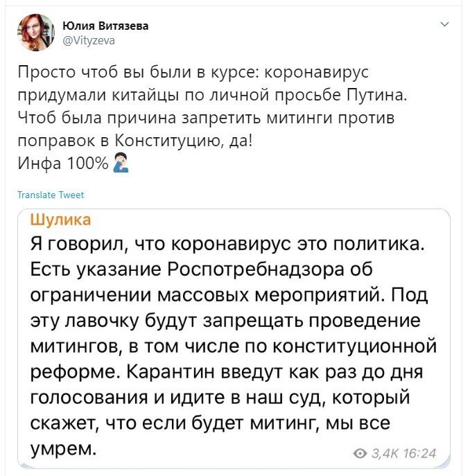This screenshot has width=470, height=476.
Task: Click the display name Юлия Витязева
Action: tap(105, 26)
